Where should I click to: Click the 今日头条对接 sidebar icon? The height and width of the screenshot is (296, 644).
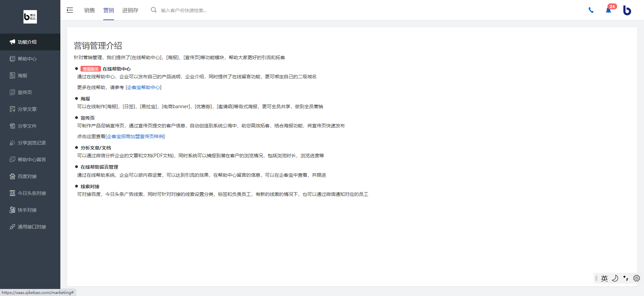pyautogui.click(x=12, y=193)
